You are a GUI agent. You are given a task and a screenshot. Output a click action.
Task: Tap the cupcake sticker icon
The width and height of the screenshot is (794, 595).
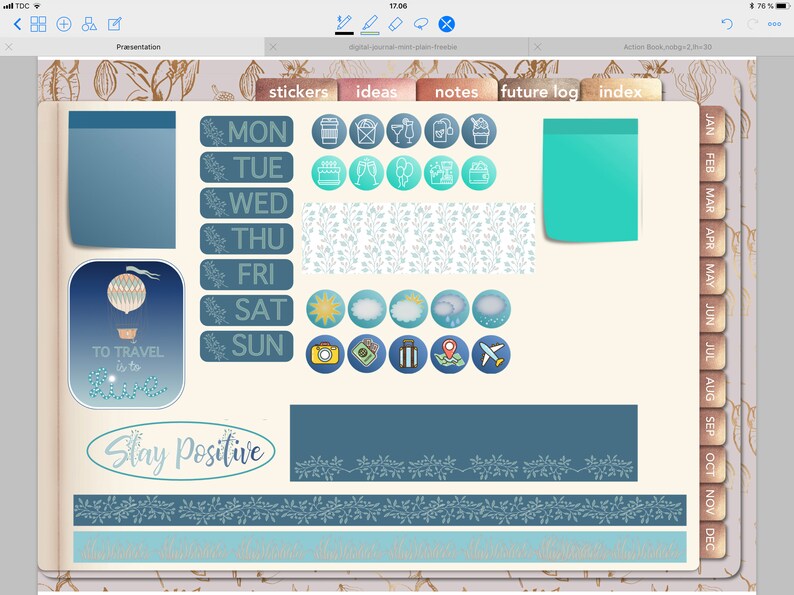pos(479,131)
